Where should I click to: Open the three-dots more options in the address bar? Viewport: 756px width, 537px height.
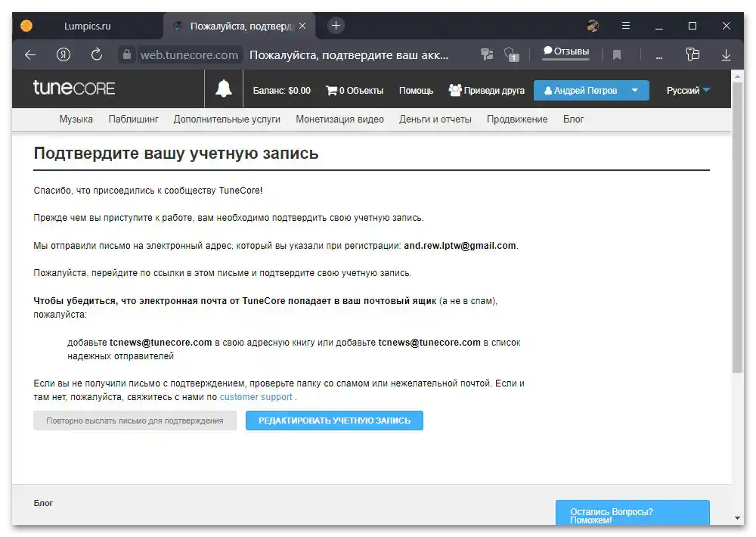(659, 57)
